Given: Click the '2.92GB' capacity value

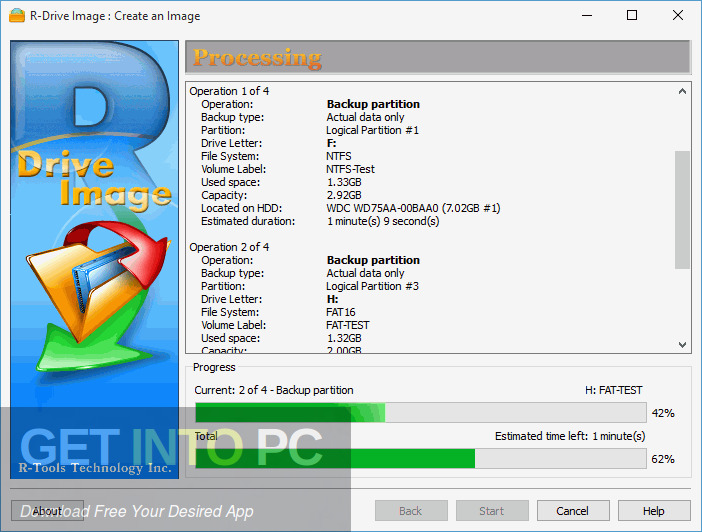Looking at the screenshot, I should (x=344, y=195).
